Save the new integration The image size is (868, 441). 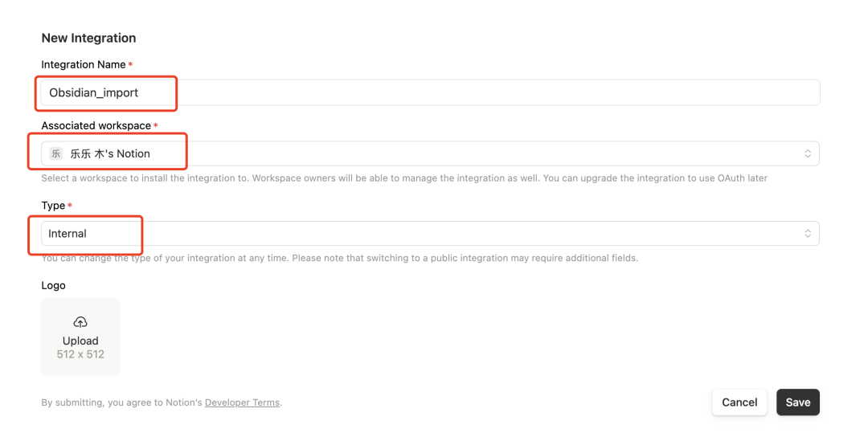pyautogui.click(x=797, y=402)
